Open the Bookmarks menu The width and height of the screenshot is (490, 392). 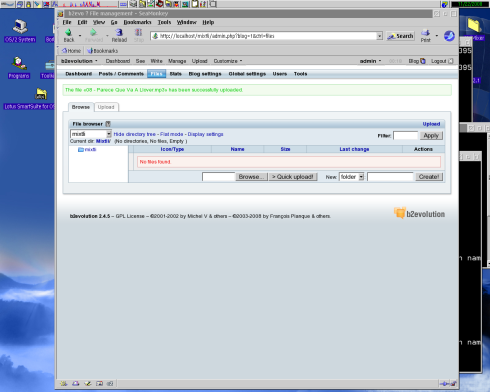click(x=137, y=22)
